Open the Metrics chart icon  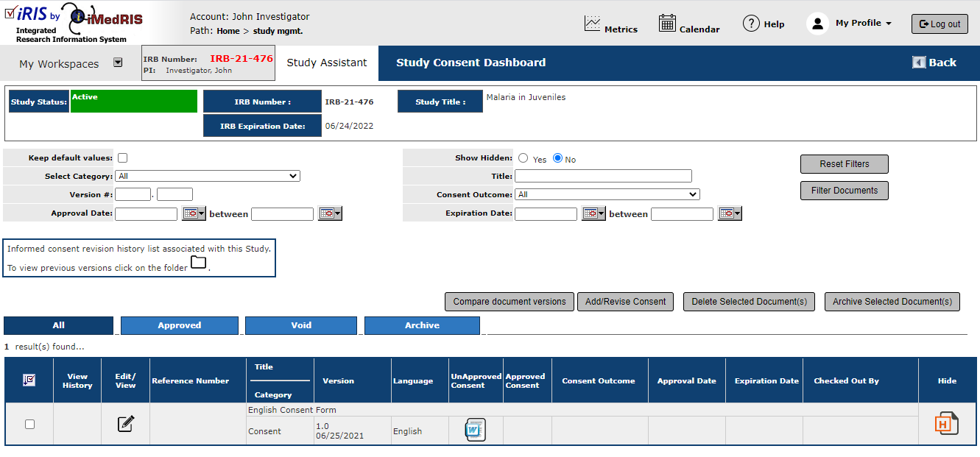click(x=592, y=24)
